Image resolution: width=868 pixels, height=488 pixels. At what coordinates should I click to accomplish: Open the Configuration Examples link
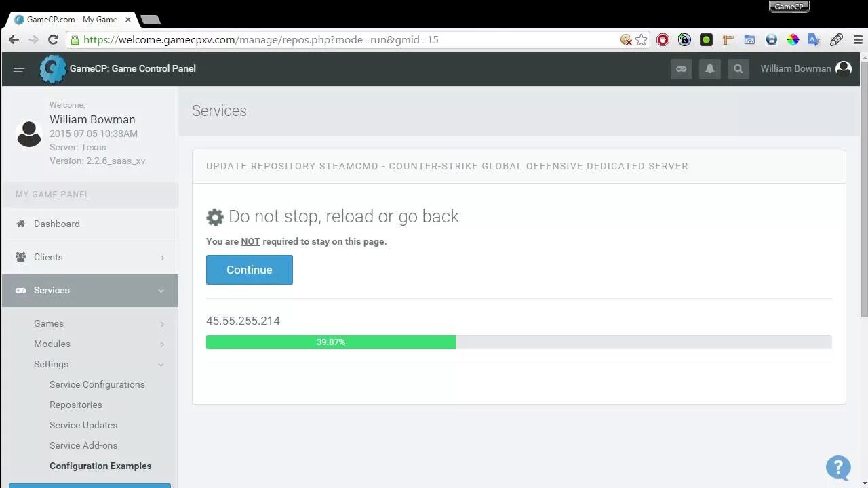coord(100,466)
